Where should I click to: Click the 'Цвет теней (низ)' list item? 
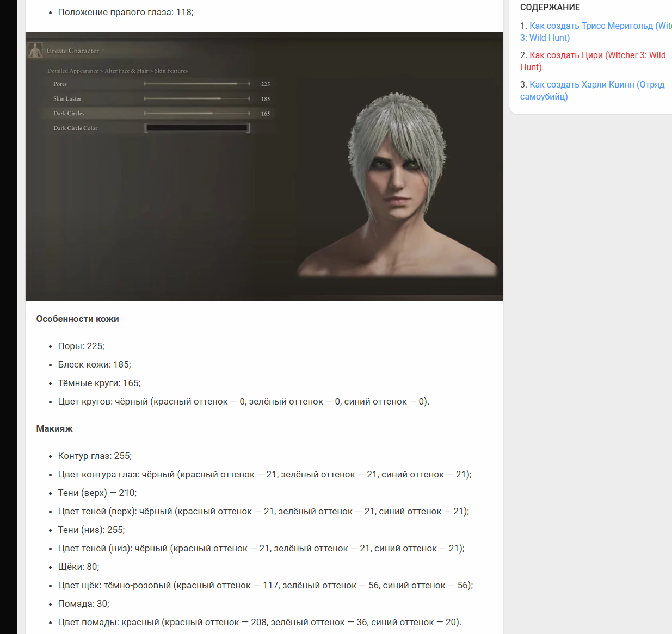[261, 549]
